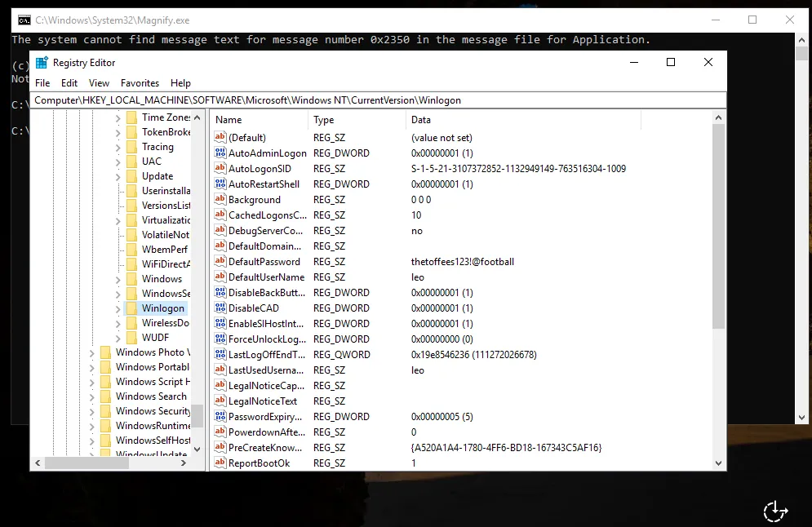812x527 pixels.
Task: Click the console window's scroll-down arrow
Action: coord(801,418)
